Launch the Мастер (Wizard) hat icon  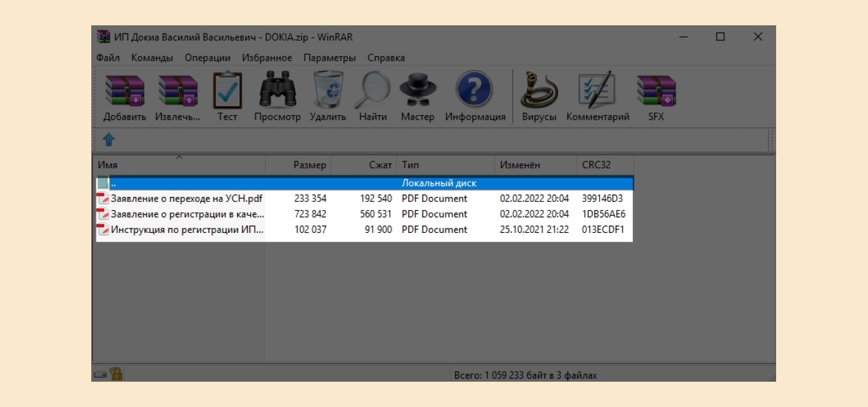click(418, 92)
